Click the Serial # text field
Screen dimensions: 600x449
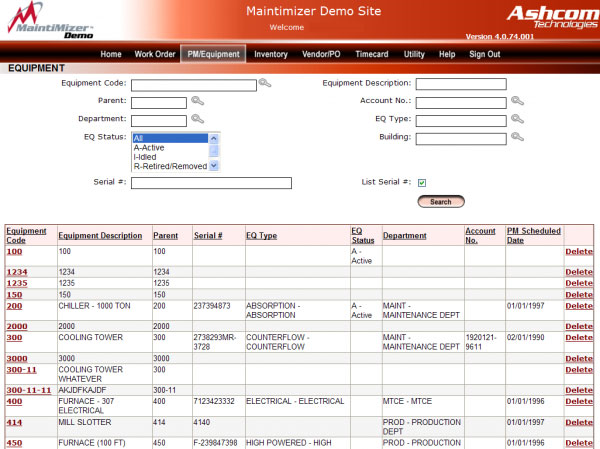point(211,183)
